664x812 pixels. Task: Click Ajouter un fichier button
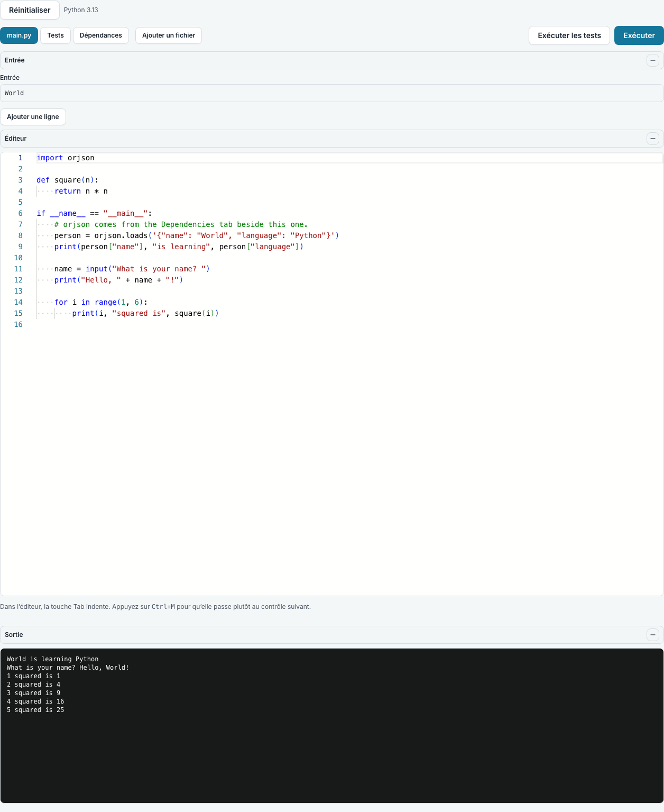click(x=169, y=35)
